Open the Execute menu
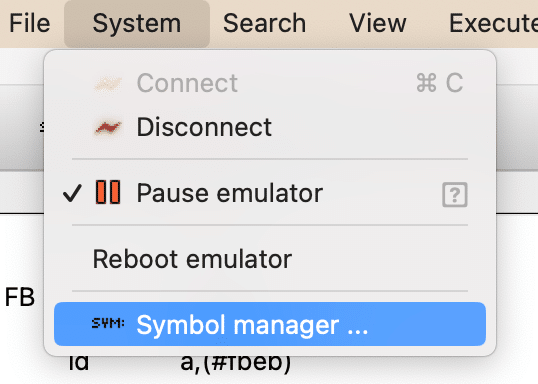The image size is (538, 384). point(493,23)
